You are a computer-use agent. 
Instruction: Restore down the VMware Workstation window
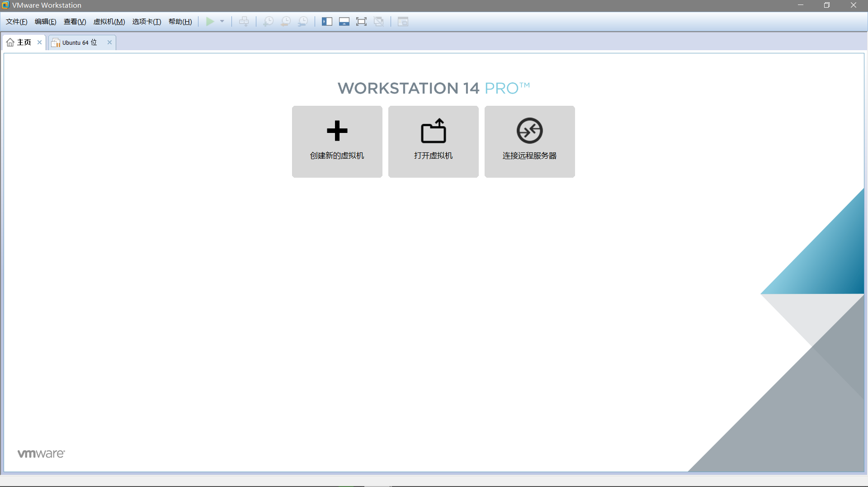click(827, 5)
